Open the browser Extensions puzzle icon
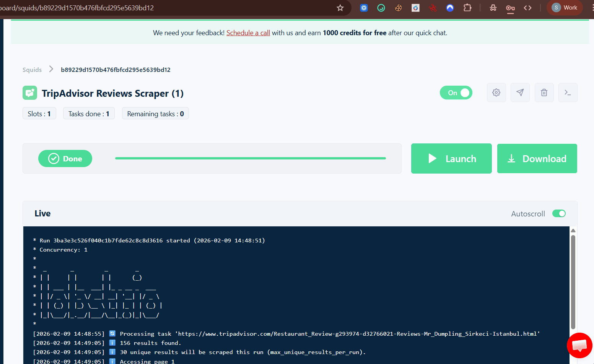Image resolution: width=594 pixels, height=364 pixels. coord(467,8)
